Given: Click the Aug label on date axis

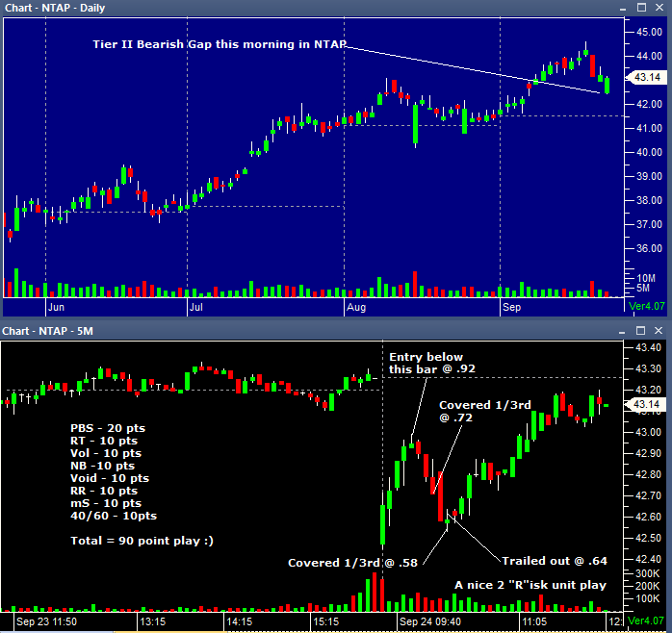Looking at the screenshot, I should [356, 307].
